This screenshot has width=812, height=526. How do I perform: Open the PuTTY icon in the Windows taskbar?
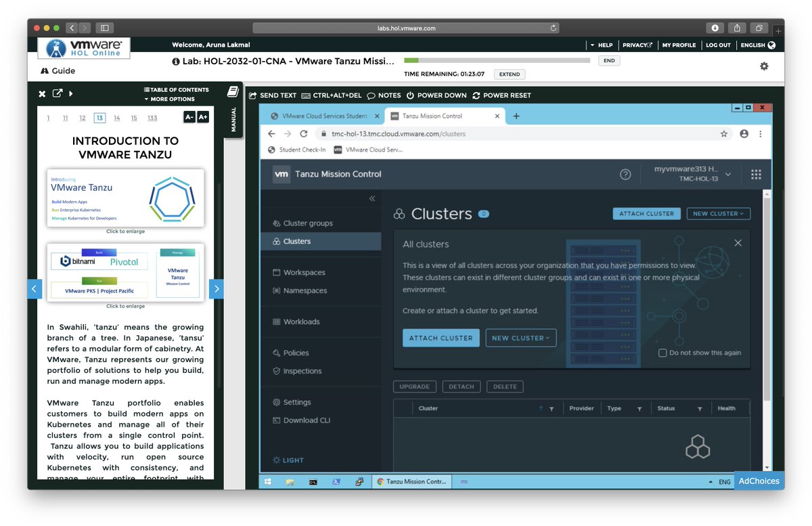click(x=359, y=482)
